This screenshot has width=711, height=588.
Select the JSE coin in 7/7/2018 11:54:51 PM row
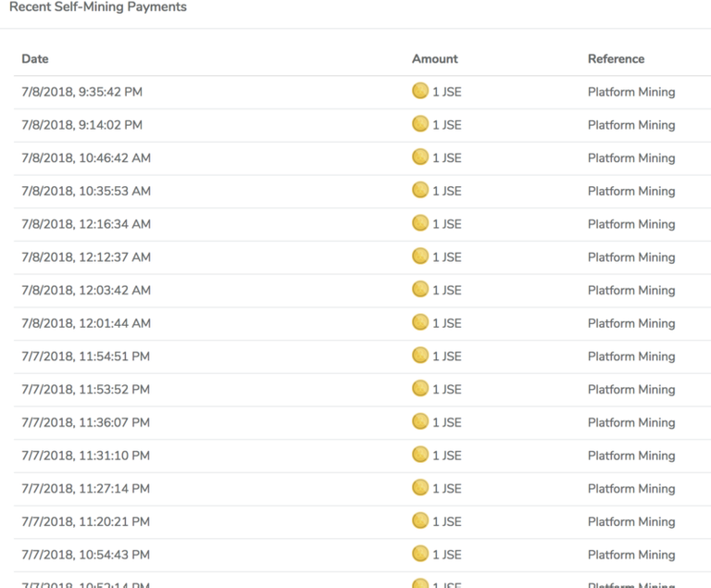pyautogui.click(x=420, y=356)
